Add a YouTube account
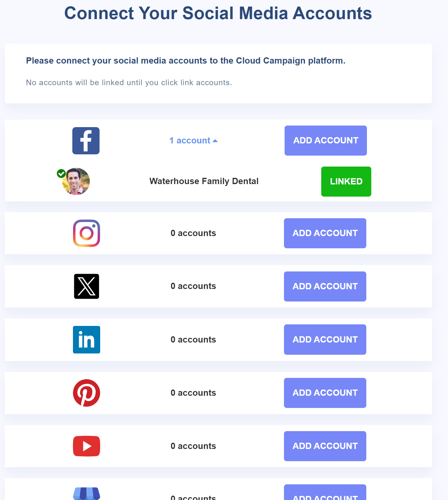 tap(325, 446)
